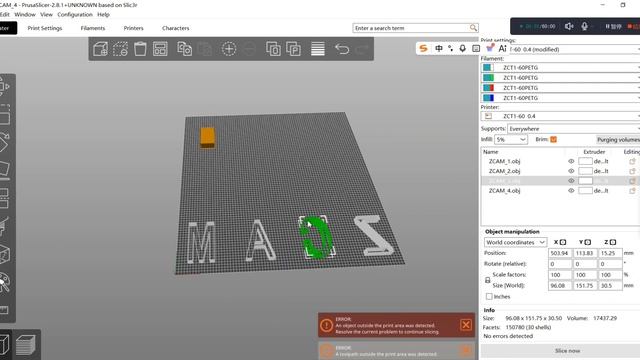Image resolution: width=640 pixels, height=360 pixels.
Task: Open the Variable layer height tool
Action: click(x=318, y=49)
